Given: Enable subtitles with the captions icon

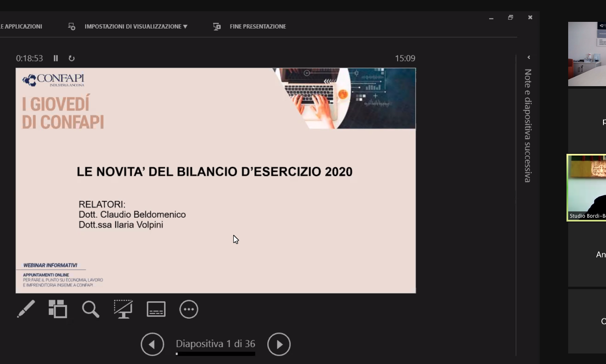Looking at the screenshot, I should [x=156, y=309].
